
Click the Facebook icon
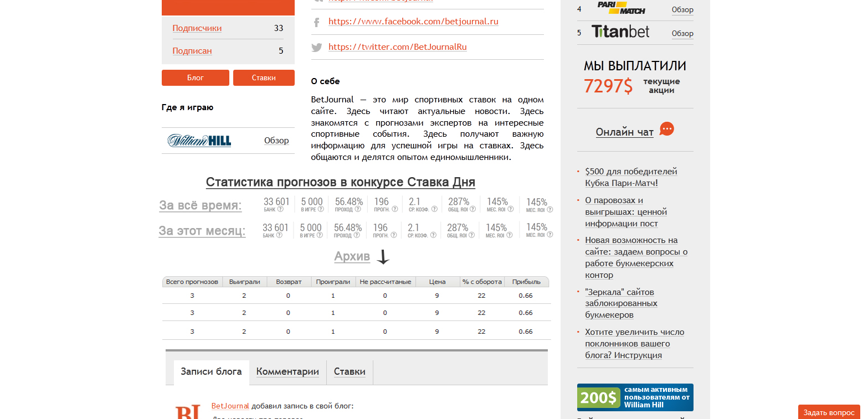(316, 22)
